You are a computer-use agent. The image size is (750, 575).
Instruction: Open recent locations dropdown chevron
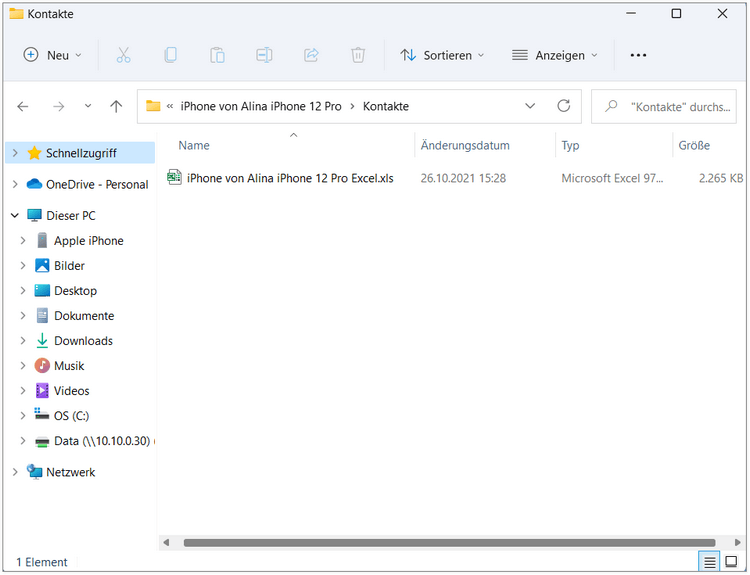tap(88, 106)
